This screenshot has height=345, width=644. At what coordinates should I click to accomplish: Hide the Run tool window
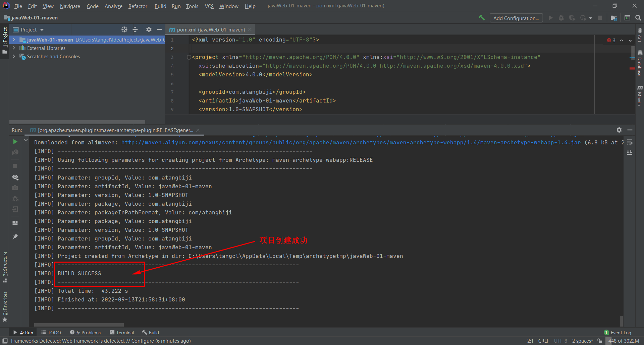pos(630,130)
